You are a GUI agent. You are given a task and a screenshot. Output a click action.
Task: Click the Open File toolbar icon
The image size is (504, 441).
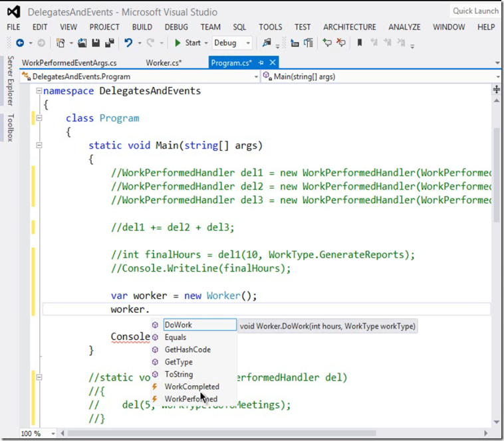click(82, 43)
